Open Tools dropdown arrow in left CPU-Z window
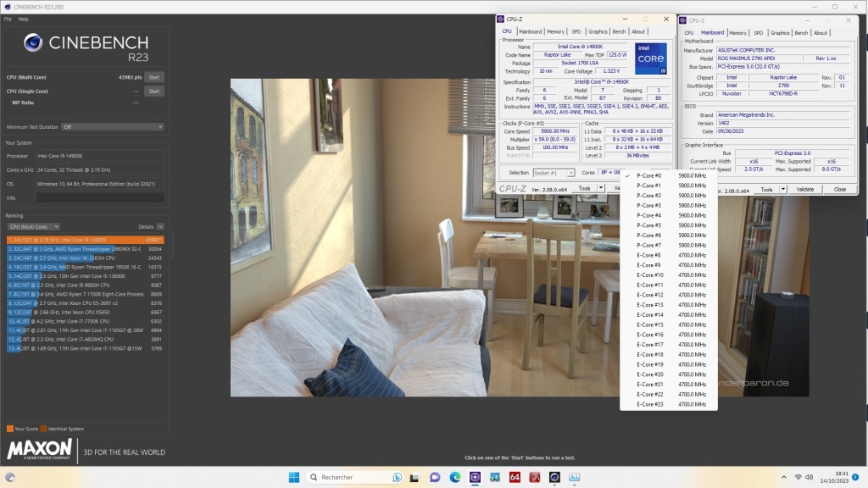 tap(601, 189)
